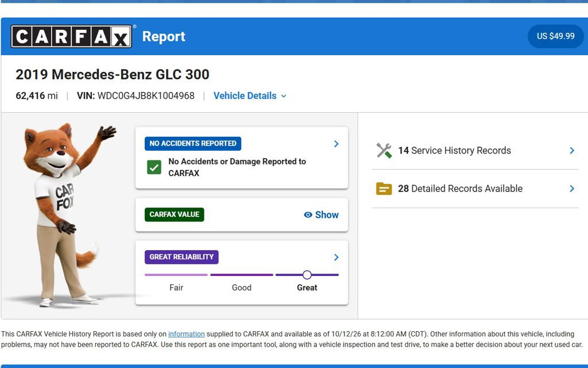This screenshot has width=588, height=368.
Task: Click the CARFAX VALUE badge
Action: coord(175,214)
